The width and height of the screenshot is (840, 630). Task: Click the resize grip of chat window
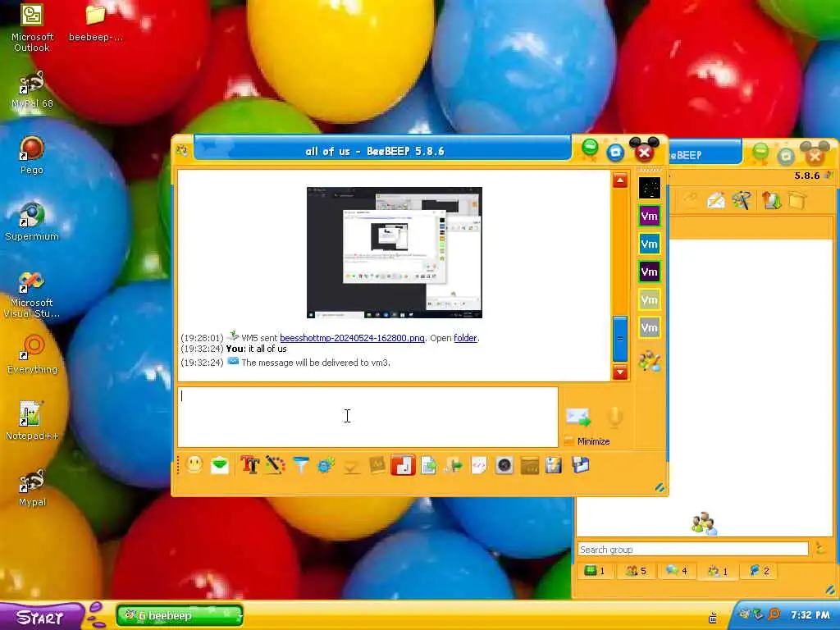[x=660, y=487]
